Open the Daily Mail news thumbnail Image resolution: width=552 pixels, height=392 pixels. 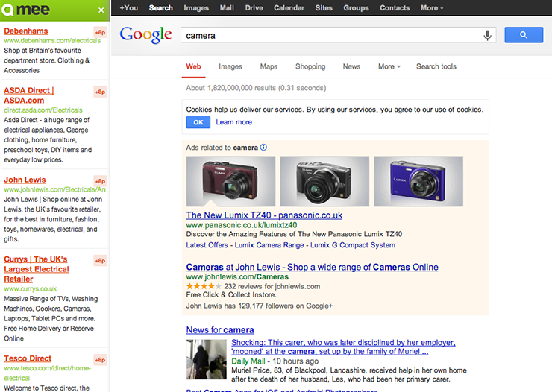pyautogui.click(x=207, y=359)
